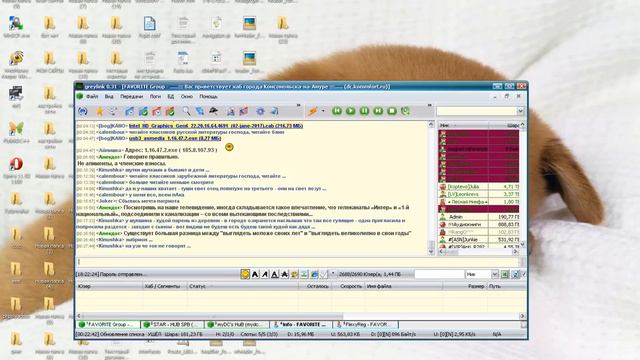Sort transfers by Имя файла column

coord(404,286)
